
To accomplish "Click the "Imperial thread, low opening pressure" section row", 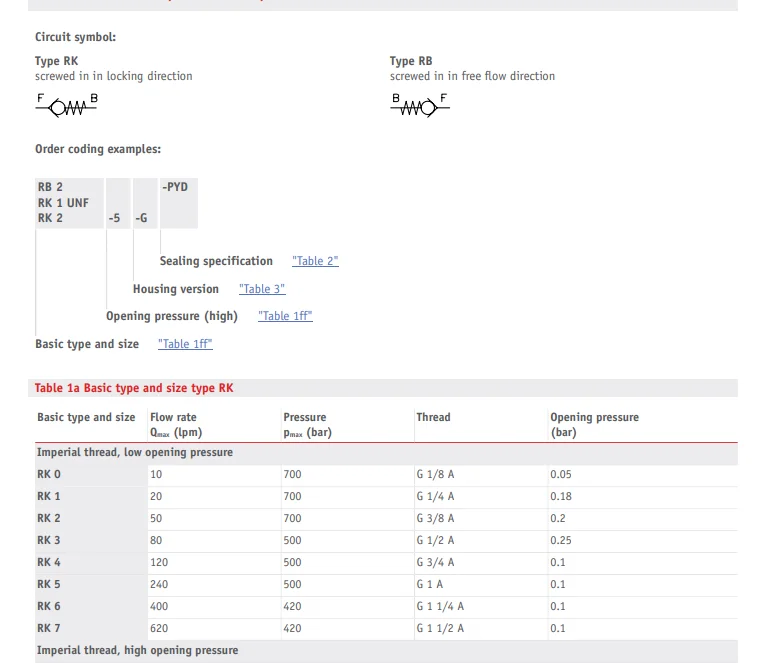I will tap(135, 453).
